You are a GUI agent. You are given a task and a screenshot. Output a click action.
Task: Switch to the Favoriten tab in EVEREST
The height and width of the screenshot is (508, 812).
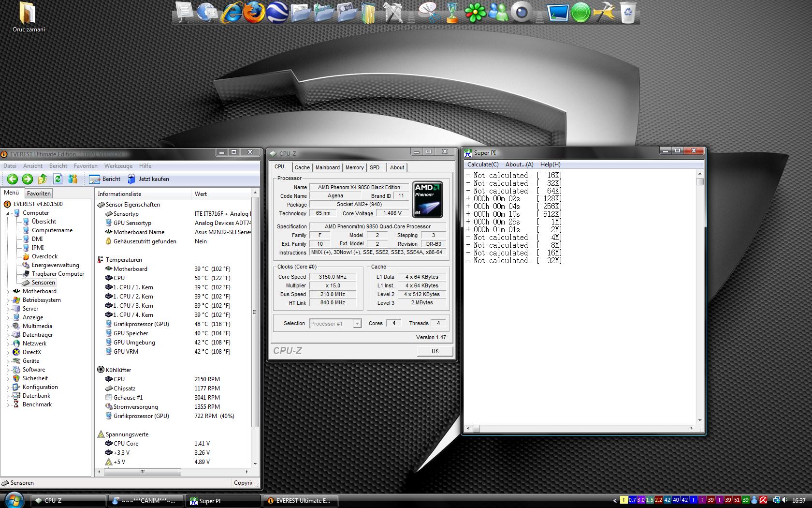point(39,193)
